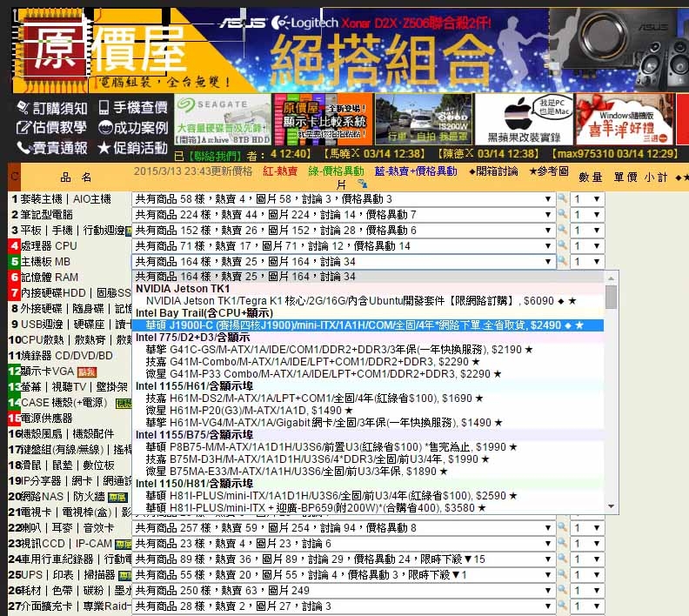The width and height of the screenshot is (689, 616).
Task: Click search icon for 視訊CCD row
Action: click(563, 543)
